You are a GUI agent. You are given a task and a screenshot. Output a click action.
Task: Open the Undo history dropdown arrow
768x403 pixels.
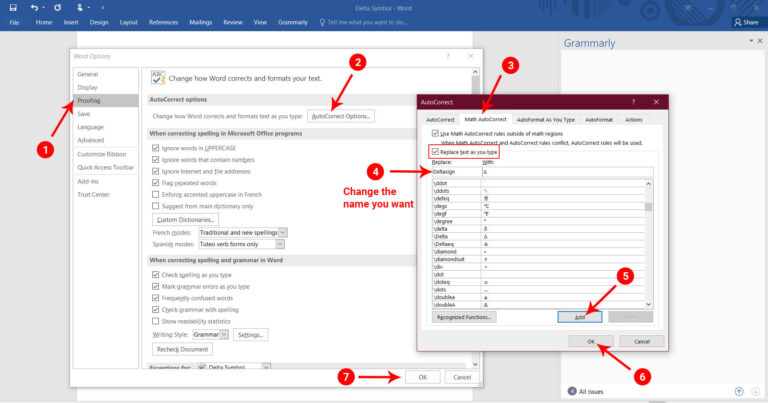tap(43, 8)
